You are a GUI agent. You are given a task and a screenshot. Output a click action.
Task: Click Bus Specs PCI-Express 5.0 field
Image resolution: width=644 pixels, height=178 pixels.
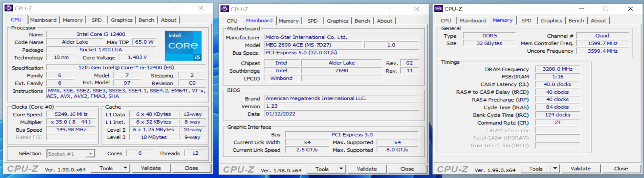(x=341, y=53)
